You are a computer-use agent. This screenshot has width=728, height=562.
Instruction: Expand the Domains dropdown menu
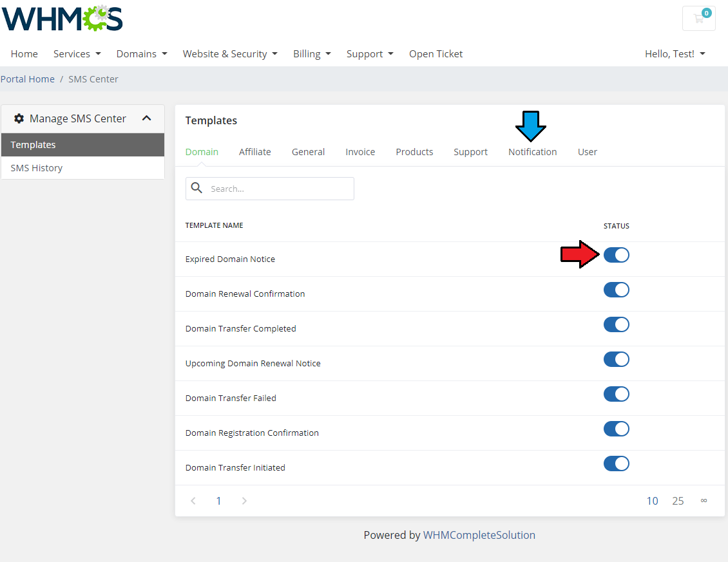(x=142, y=54)
